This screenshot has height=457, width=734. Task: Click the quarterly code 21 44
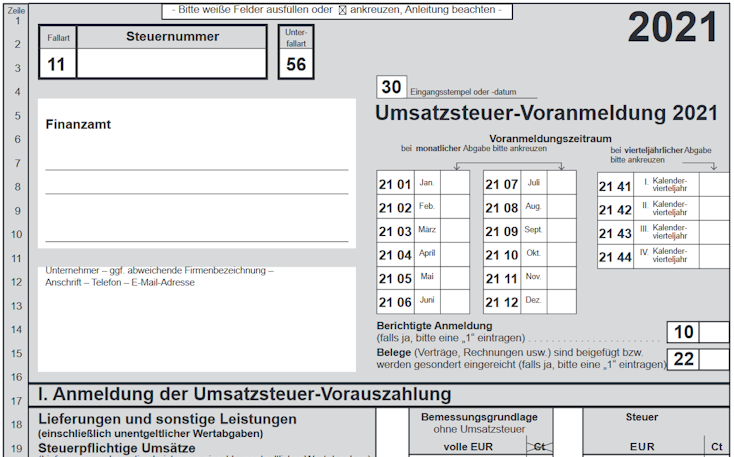[x=615, y=257]
